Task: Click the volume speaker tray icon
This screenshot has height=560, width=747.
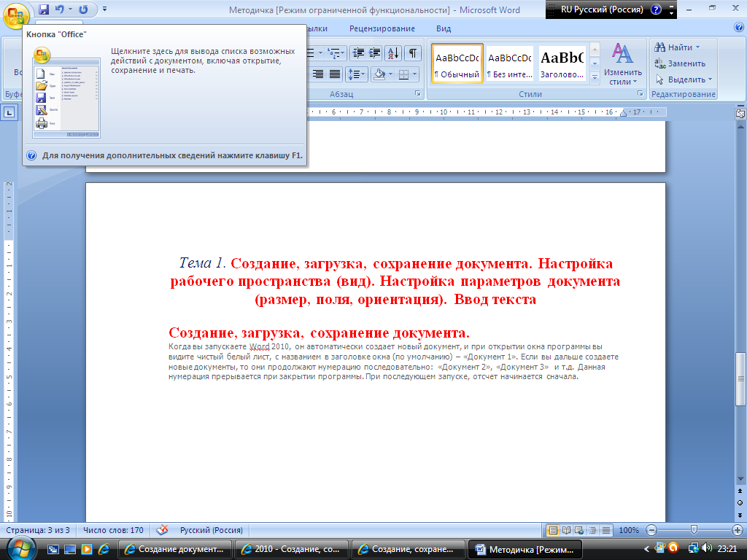Action: [707, 548]
